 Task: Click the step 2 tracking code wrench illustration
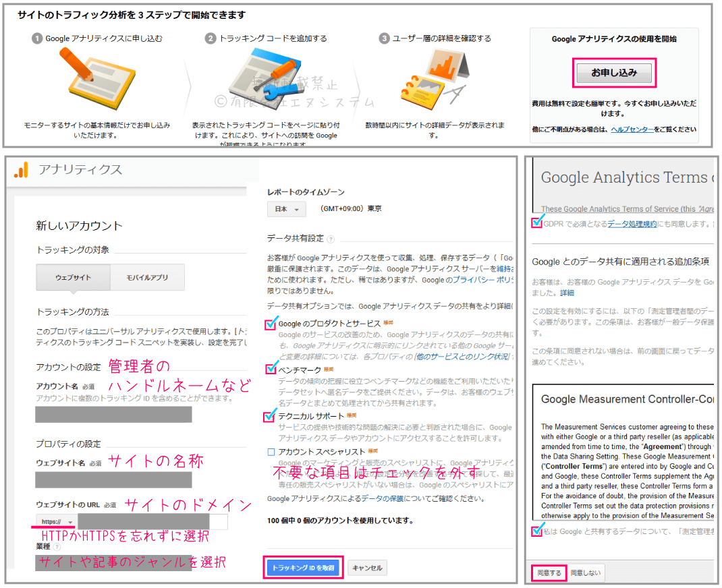pos(267,78)
